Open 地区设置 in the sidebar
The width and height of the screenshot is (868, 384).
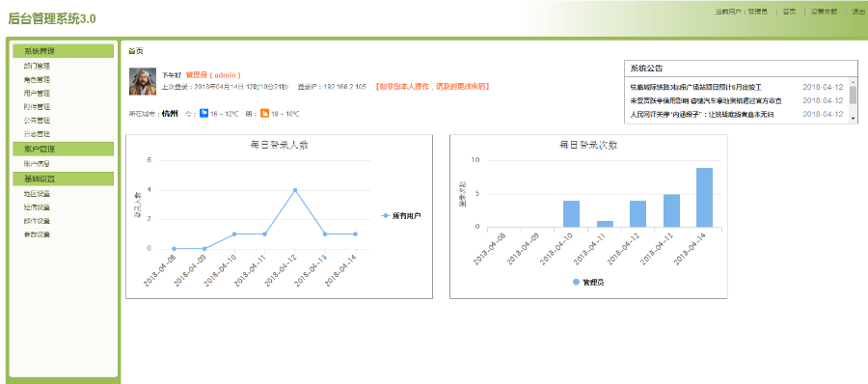(37, 194)
